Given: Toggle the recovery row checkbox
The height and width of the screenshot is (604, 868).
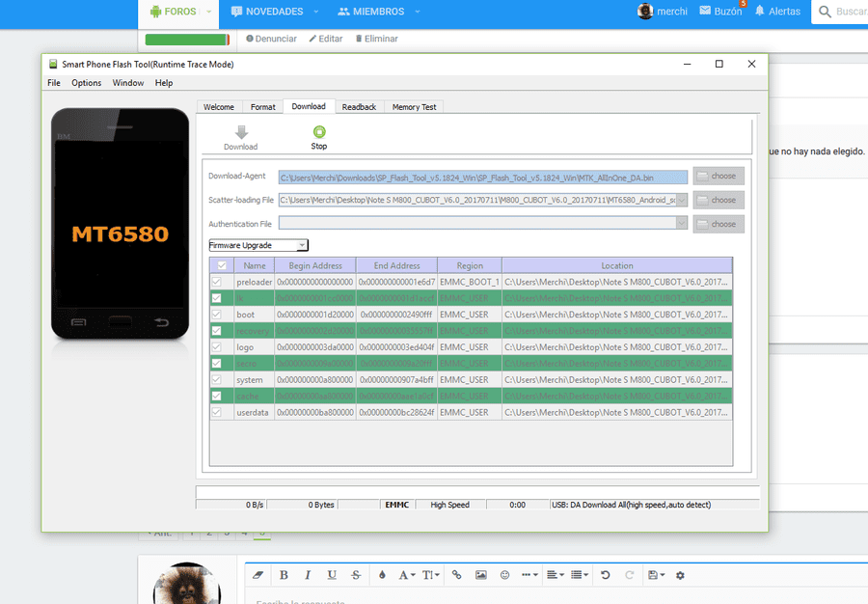Looking at the screenshot, I should pyautogui.click(x=216, y=331).
